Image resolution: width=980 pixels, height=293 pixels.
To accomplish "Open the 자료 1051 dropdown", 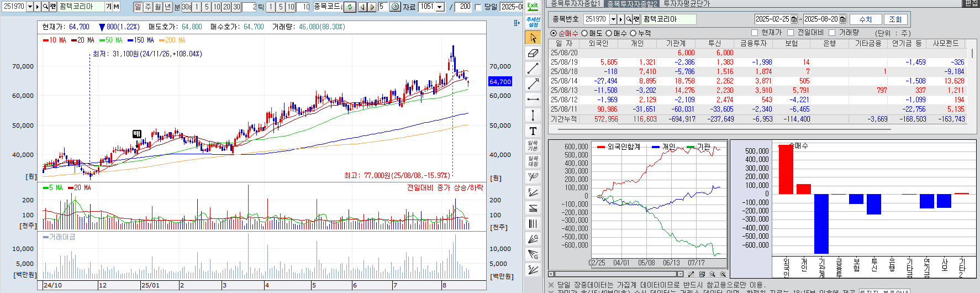I will point(440,7).
